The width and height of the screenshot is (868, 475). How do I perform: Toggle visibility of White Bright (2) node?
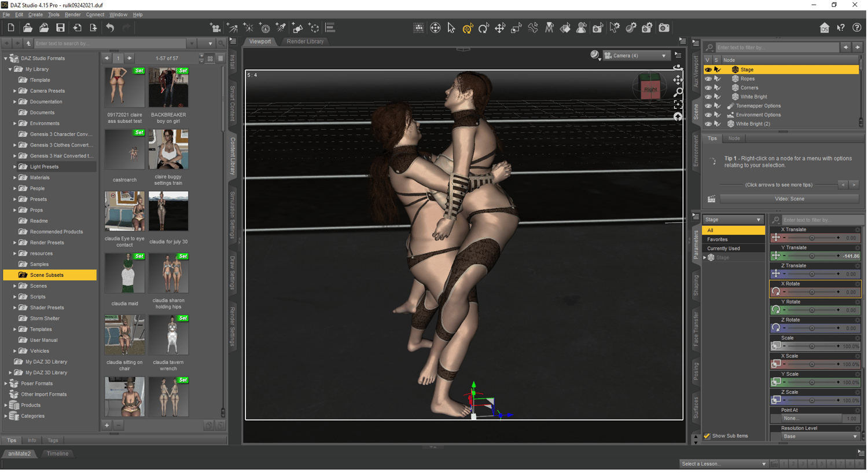[708, 124]
